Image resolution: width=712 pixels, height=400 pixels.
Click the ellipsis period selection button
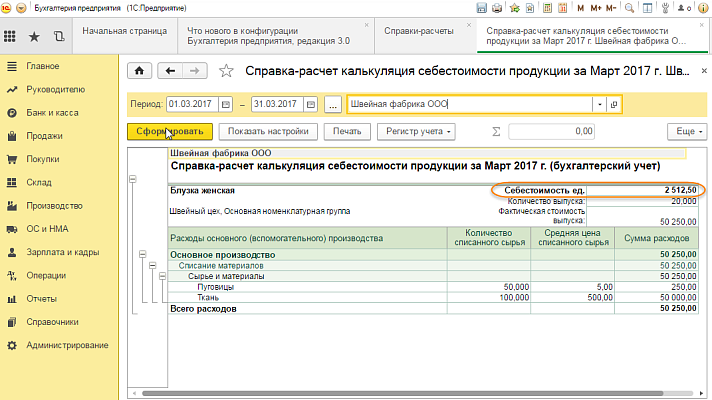tap(333, 104)
